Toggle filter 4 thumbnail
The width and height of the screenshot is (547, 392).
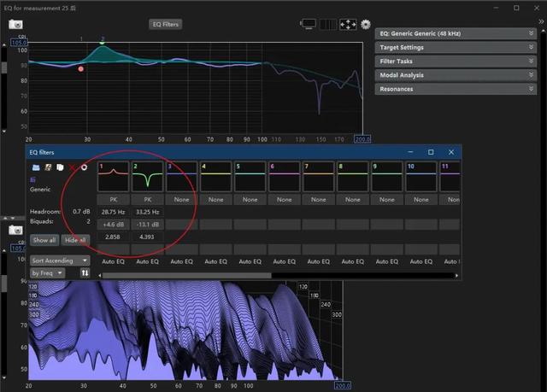point(215,176)
